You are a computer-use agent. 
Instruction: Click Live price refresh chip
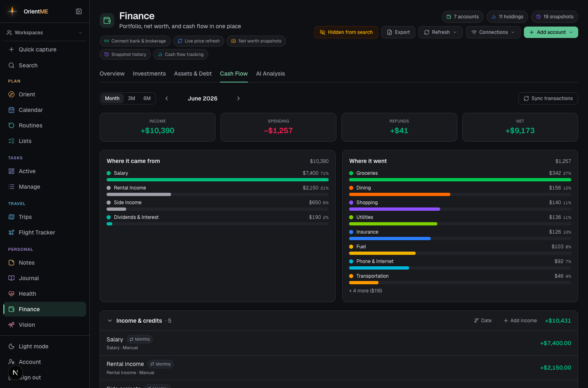click(198, 41)
